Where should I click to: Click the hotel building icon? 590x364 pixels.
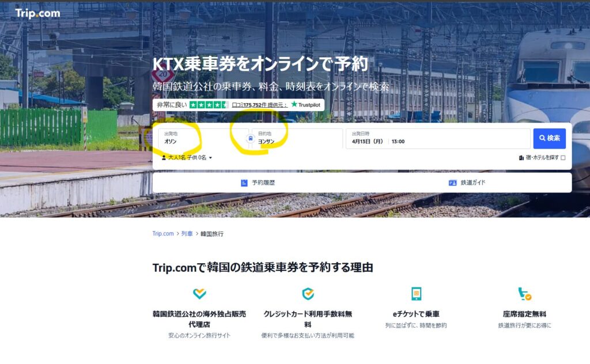click(x=521, y=158)
